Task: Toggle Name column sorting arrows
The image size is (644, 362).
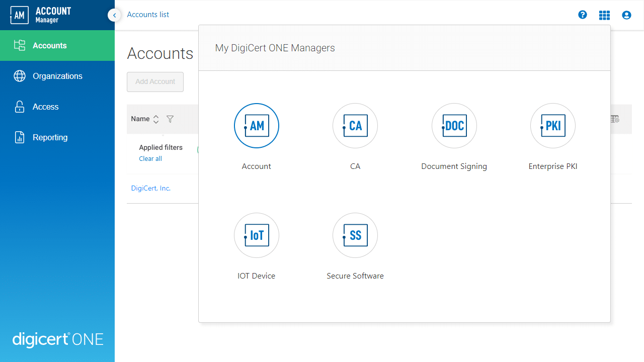Action: [156, 119]
